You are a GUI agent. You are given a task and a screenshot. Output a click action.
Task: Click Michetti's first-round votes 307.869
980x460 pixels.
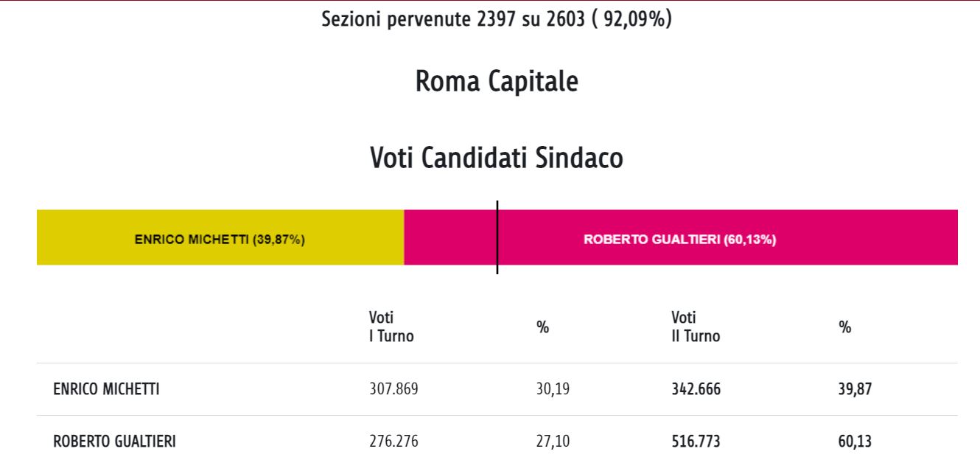pyautogui.click(x=393, y=389)
